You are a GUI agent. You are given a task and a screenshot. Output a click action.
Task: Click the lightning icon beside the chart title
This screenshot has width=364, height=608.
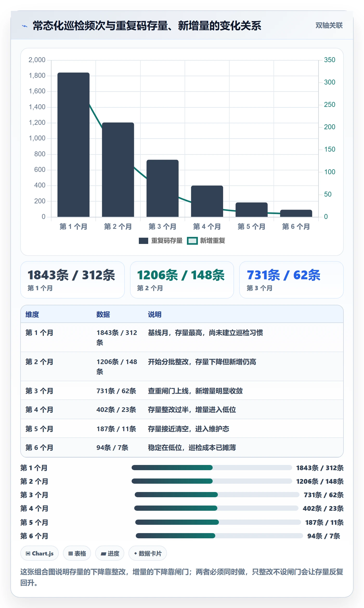pyautogui.click(x=25, y=26)
